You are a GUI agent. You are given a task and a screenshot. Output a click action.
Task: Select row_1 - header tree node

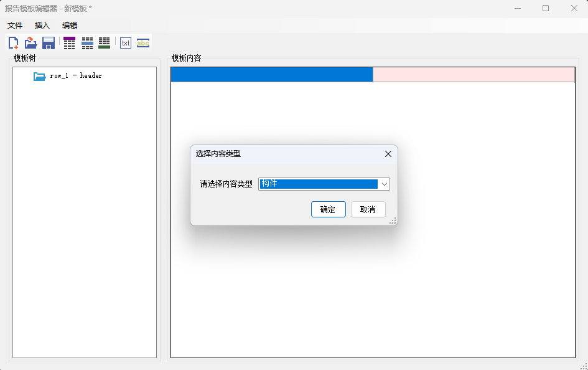pos(76,76)
